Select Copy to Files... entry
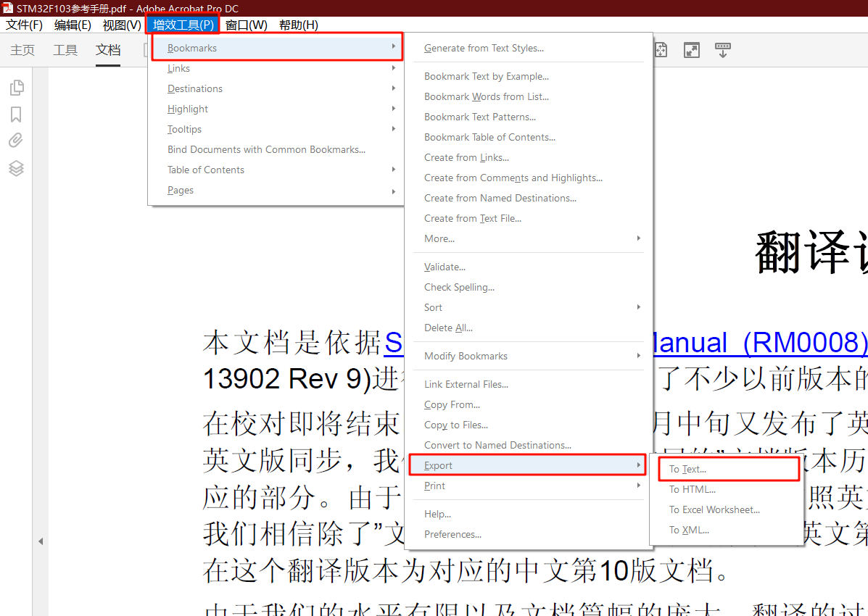 pyautogui.click(x=529, y=425)
